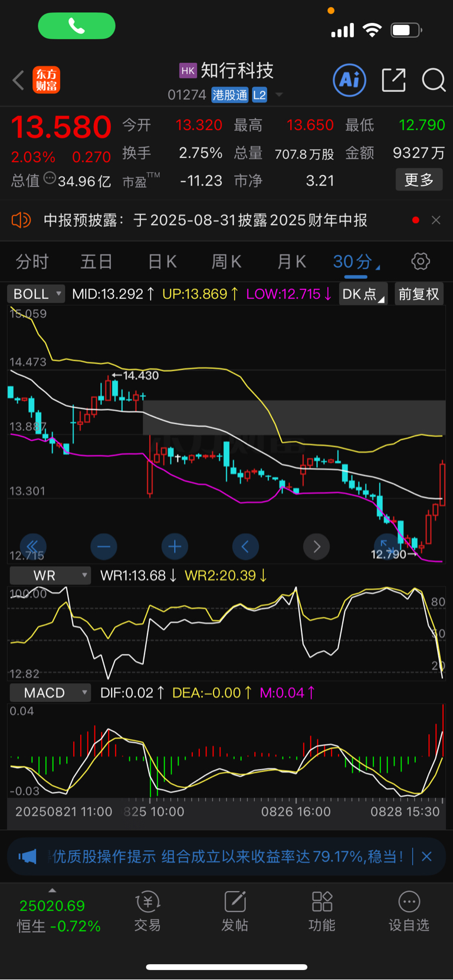This screenshot has width=453, height=980.
Task: Tap the 更多 button
Action: point(419,180)
